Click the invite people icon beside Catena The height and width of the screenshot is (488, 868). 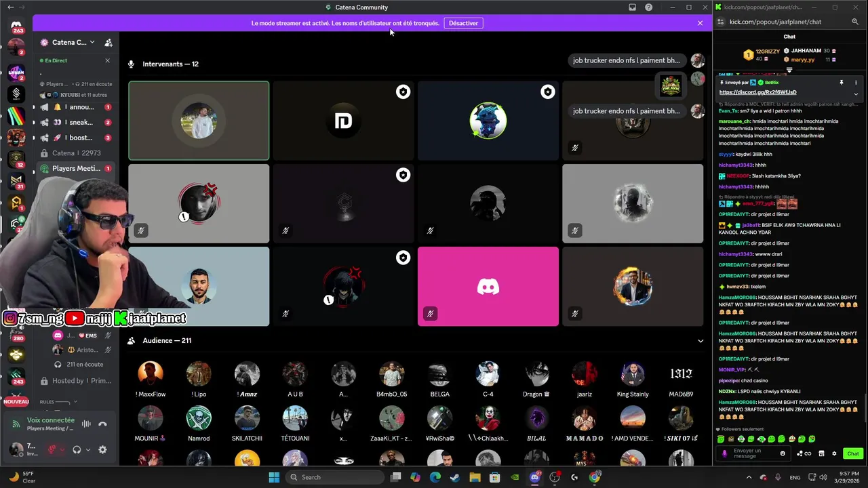tap(108, 42)
